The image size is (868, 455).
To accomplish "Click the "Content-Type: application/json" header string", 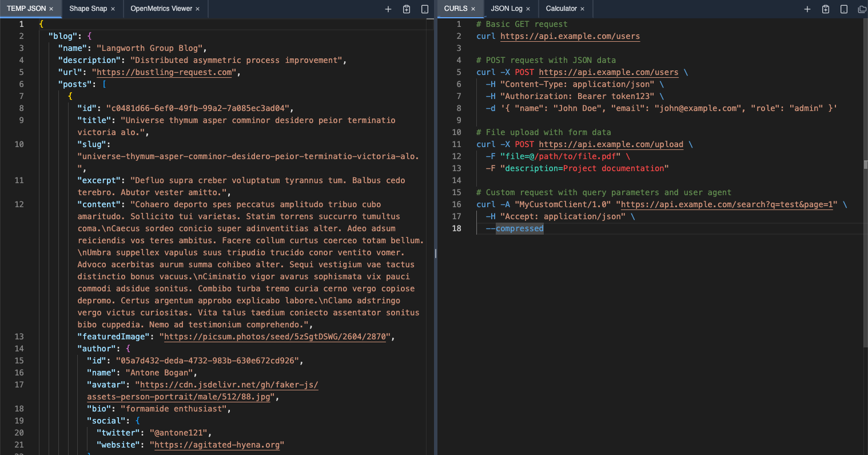I will [x=577, y=84].
